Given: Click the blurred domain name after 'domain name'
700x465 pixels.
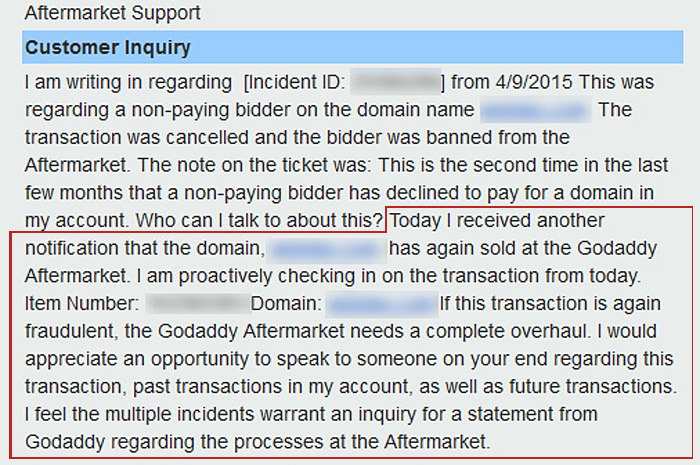Looking at the screenshot, I should 536,110.
